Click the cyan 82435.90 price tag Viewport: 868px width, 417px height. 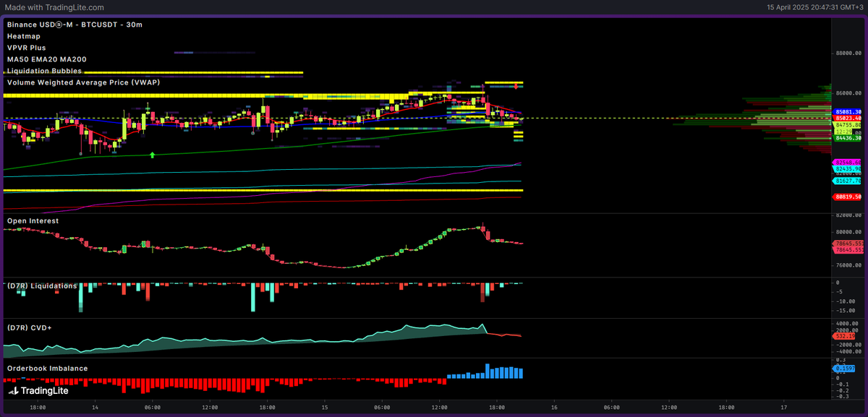coord(848,168)
